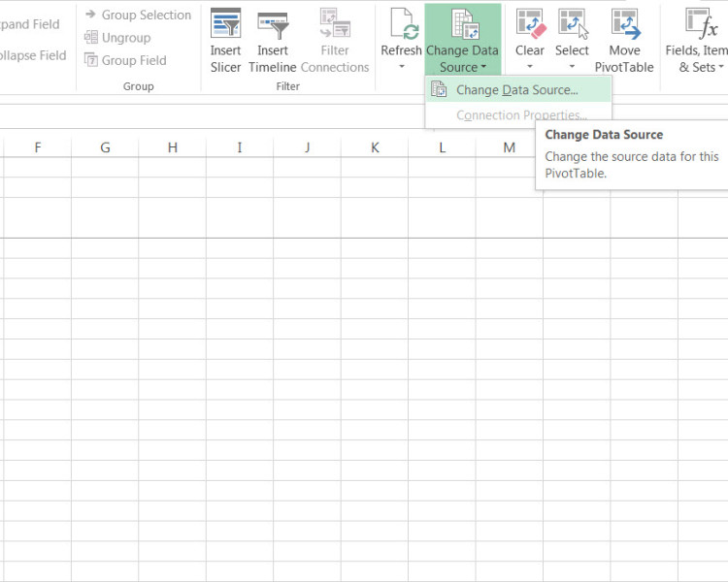Select column G header
Image resolution: width=728 pixels, height=582 pixels.
coord(105,147)
